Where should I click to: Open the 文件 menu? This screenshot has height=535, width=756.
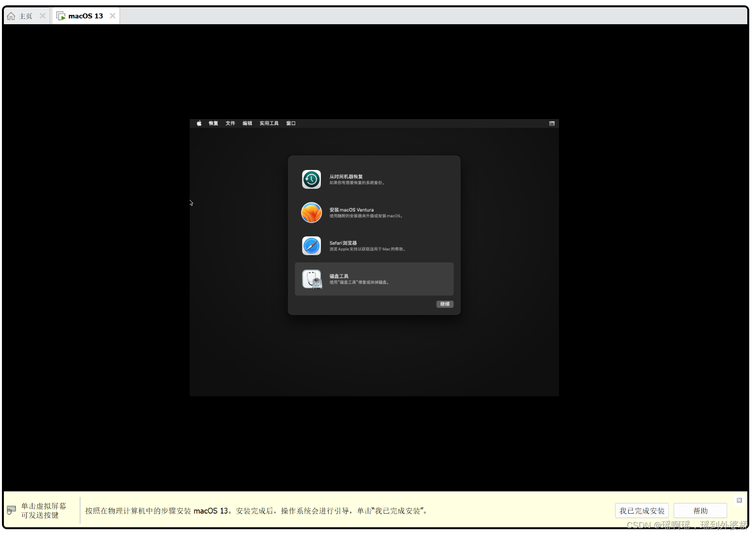(230, 123)
